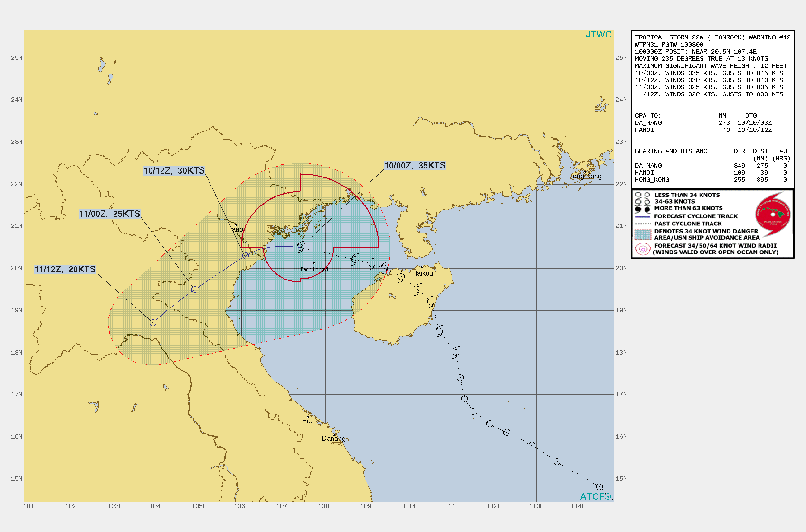Click the JTWC red typhoon logo in legend

[x=773, y=215]
